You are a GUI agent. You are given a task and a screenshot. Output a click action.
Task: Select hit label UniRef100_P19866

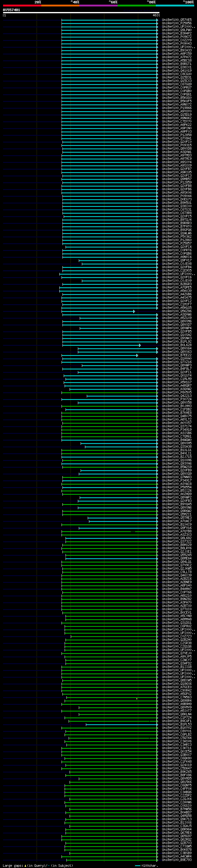click(x=176, y=108)
